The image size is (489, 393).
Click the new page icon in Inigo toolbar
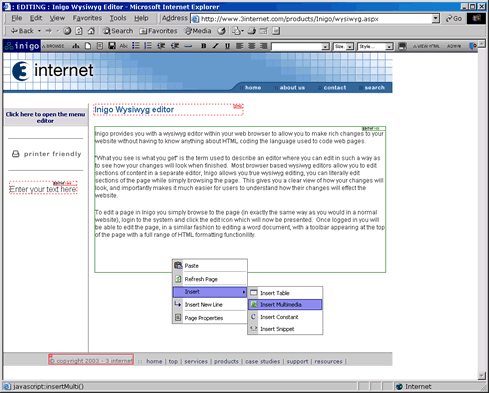pyautogui.click(x=88, y=46)
